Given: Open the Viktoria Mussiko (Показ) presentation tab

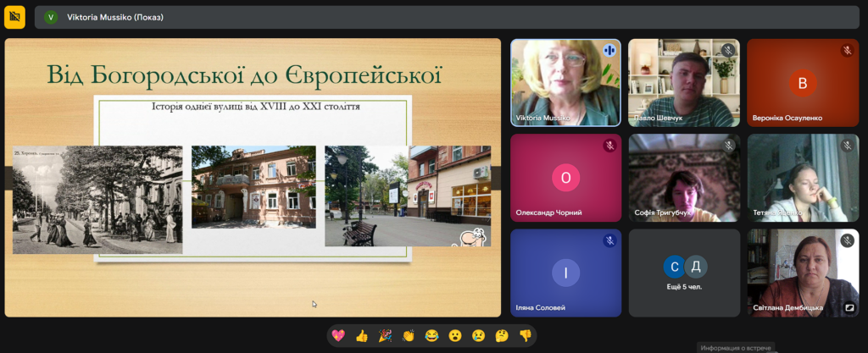Looking at the screenshot, I should point(115,17).
